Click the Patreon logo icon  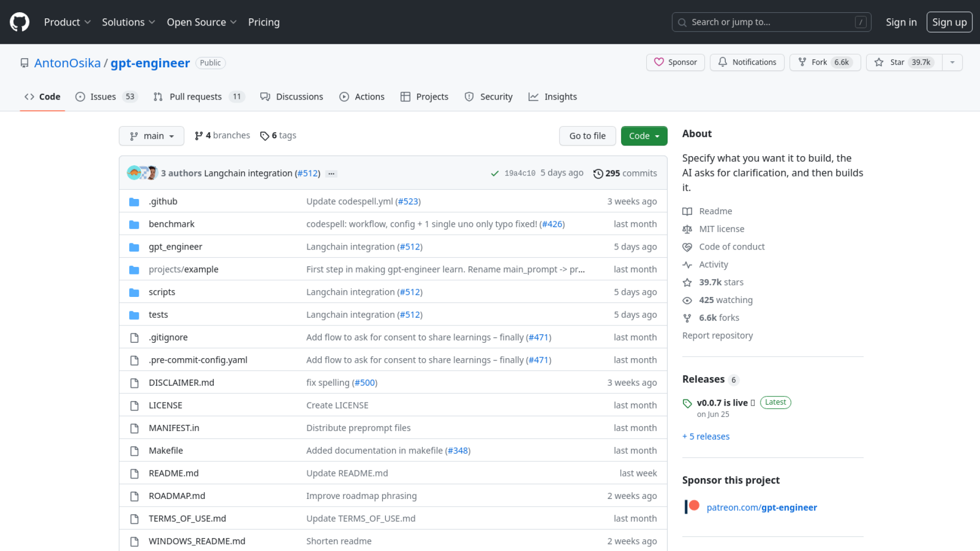(x=692, y=507)
